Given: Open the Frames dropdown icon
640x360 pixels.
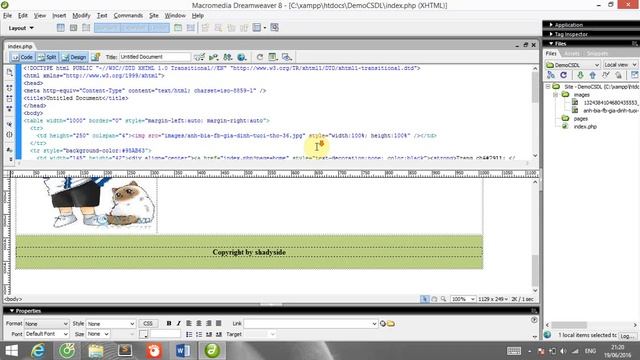Looking at the screenshot, I should [x=259, y=28].
